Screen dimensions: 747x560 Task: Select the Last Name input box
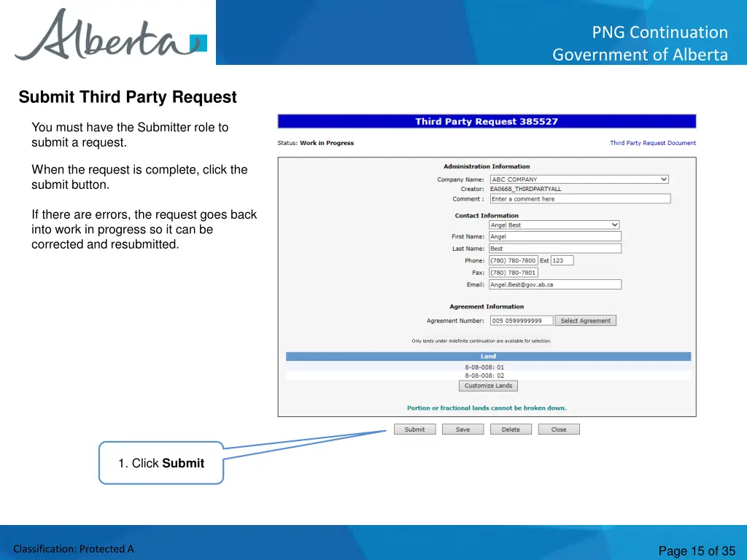[x=554, y=249]
